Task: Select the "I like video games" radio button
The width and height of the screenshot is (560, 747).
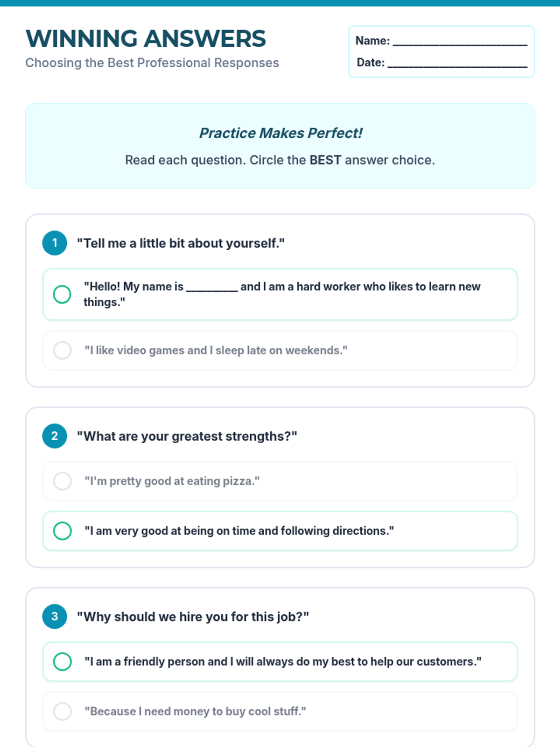Action: pyautogui.click(x=62, y=350)
